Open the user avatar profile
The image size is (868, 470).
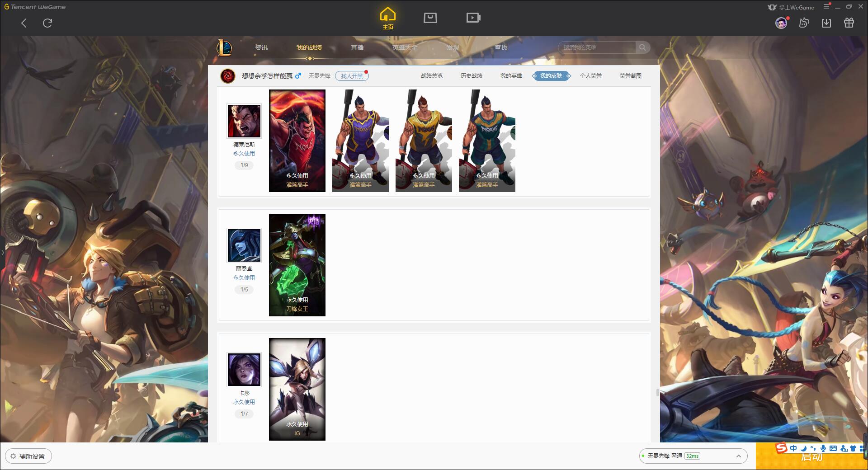[781, 23]
